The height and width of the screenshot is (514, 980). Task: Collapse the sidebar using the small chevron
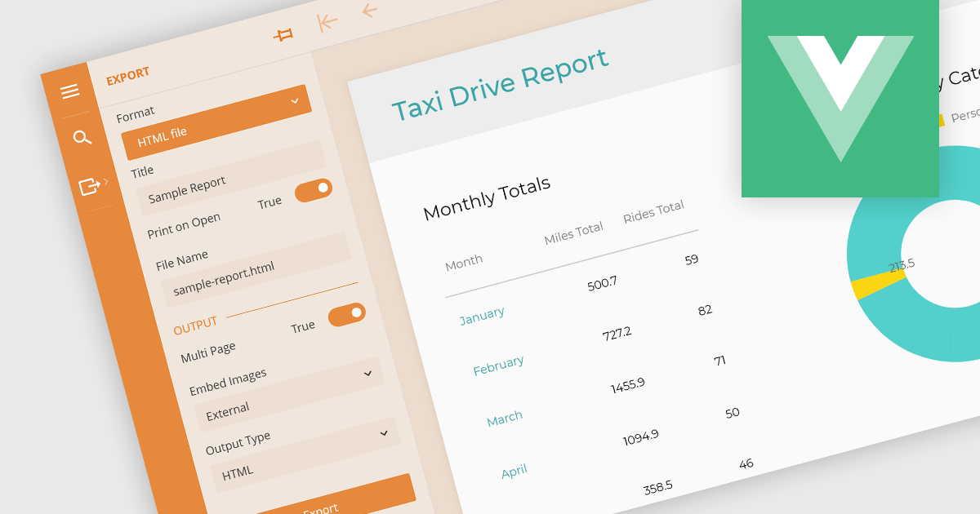(107, 184)
